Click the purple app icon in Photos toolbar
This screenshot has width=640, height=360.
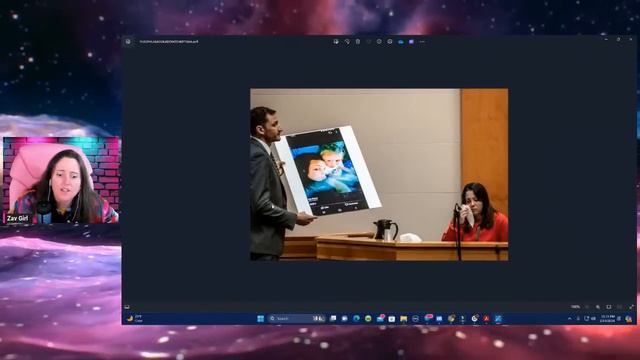pyautogui.click(x=411, y=42)
